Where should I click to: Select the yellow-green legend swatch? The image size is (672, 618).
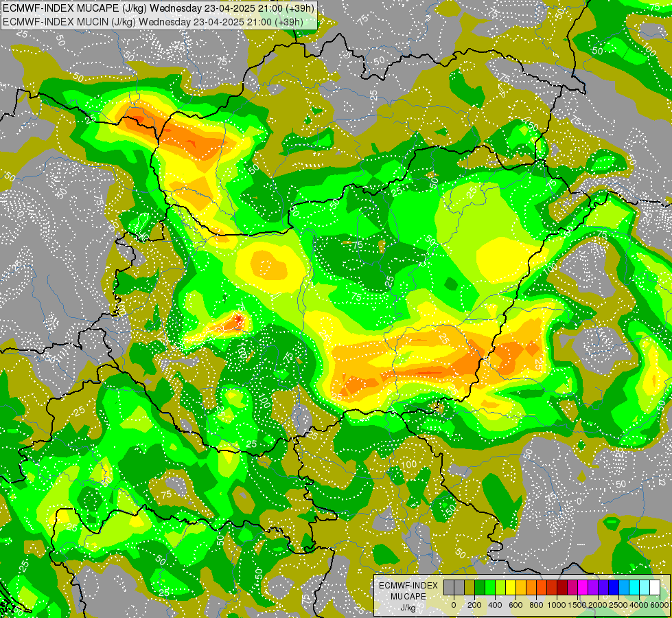click(x=500, y=588)
